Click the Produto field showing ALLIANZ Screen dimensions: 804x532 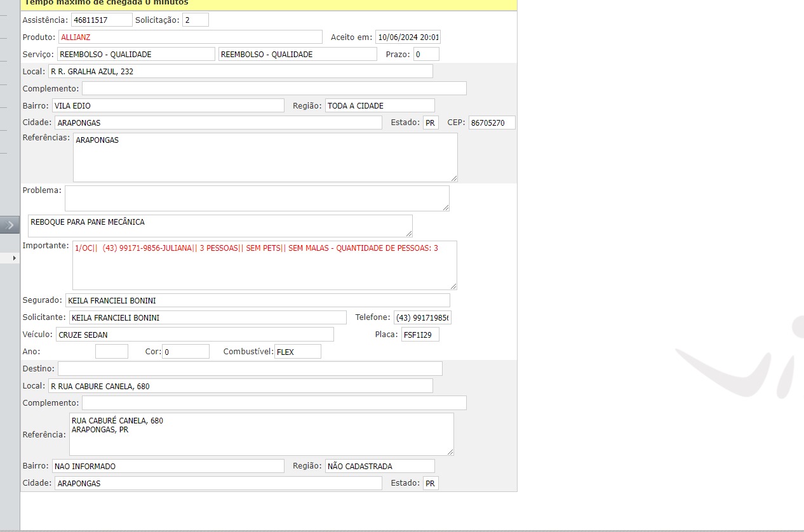click(x=191, y=37)
